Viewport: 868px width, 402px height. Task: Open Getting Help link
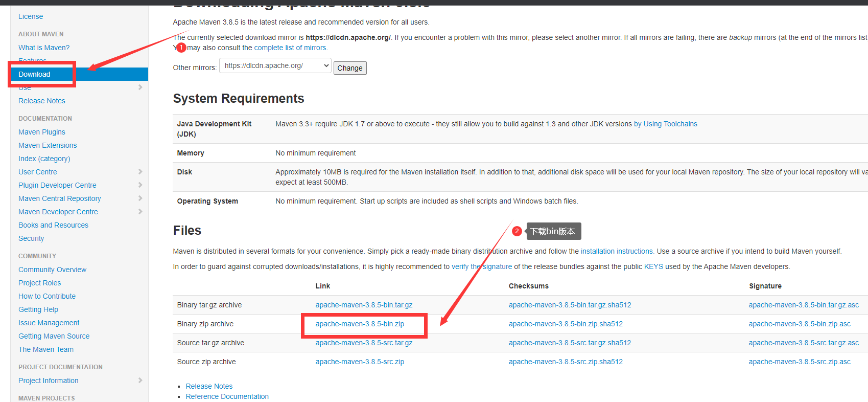38,309
